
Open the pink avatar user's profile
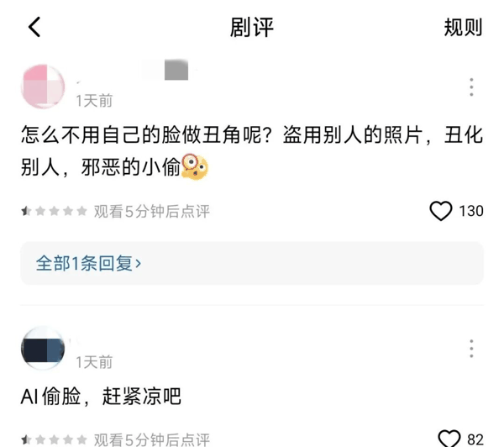pyautogui.click(x=43, y=87)
